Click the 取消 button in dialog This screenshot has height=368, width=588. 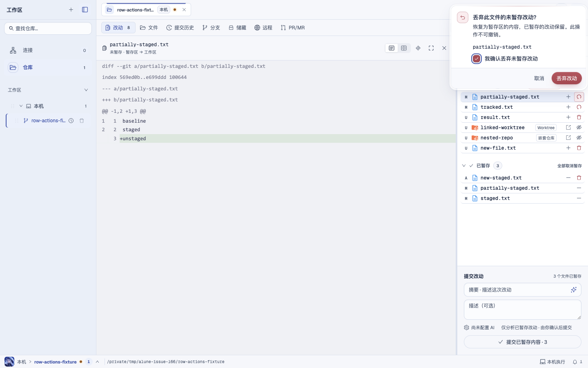click(539, 79)
